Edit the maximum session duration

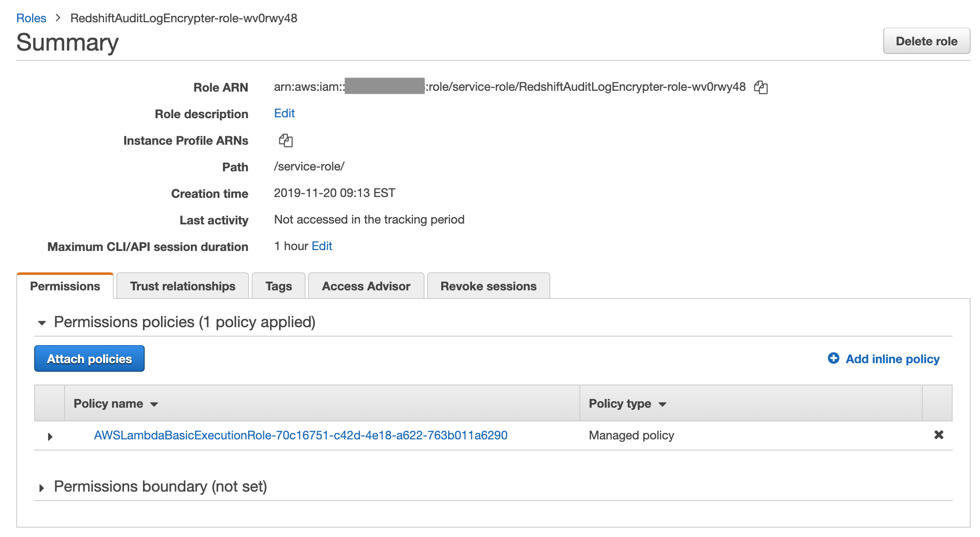(322, 246)
